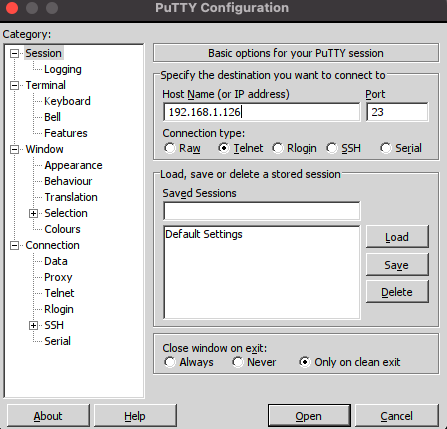Click the Delete button
Screen dimensions: 447x429
397,292
